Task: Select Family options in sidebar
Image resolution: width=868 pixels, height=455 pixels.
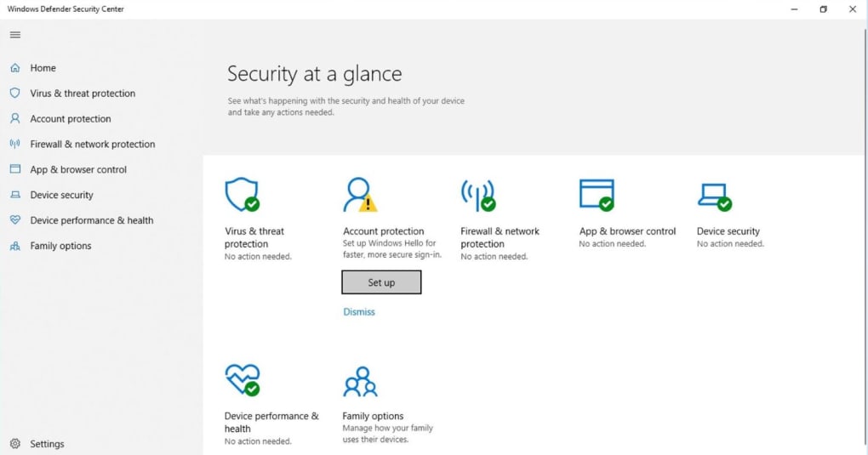Action: click(60, 246)
